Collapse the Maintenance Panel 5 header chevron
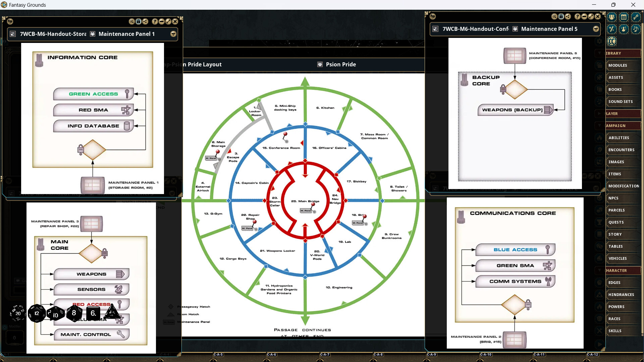The width and height of the screenshot is (644, 362). 596,29
